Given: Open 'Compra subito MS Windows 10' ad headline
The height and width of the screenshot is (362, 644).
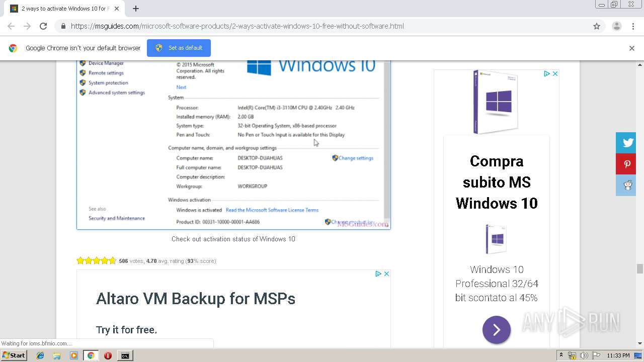Looking at the screenshot, I should (x=497, y=182).
